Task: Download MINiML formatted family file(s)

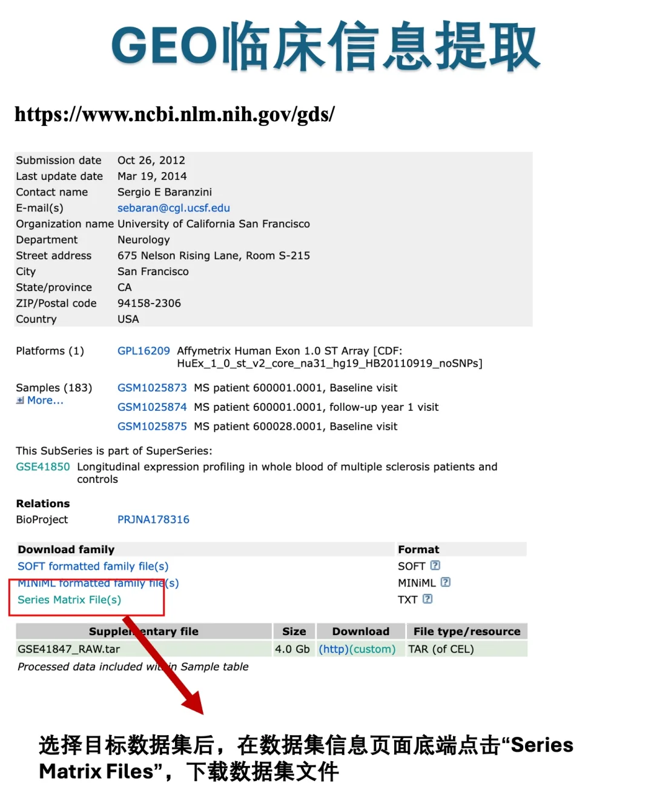Action: click(x=98, y=583)
